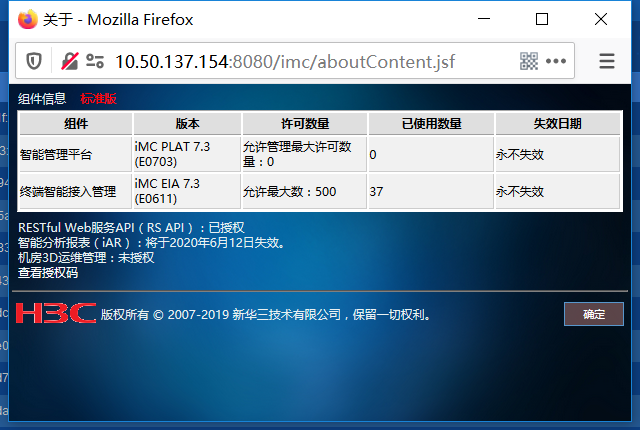Image resolution: width=640 pixels, height=430 pixels.
Task: Open the page actions three-dot menu
Action: (556, 61)
